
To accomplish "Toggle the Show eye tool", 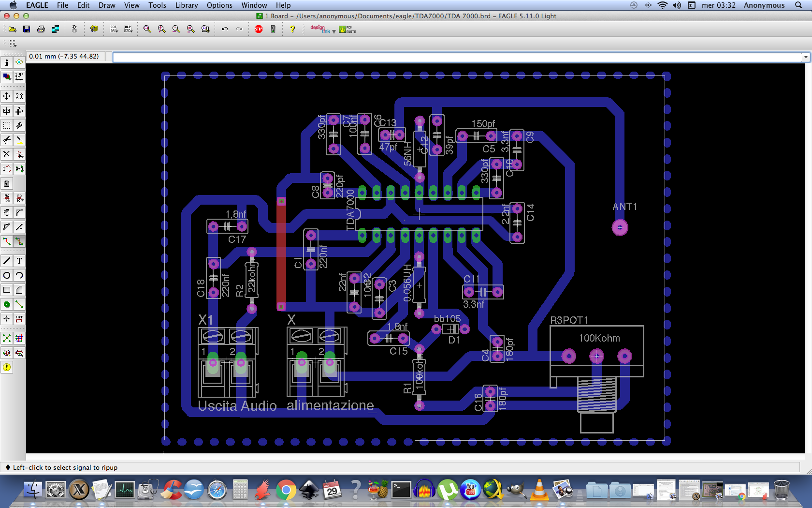I will (x=19, y=62).
